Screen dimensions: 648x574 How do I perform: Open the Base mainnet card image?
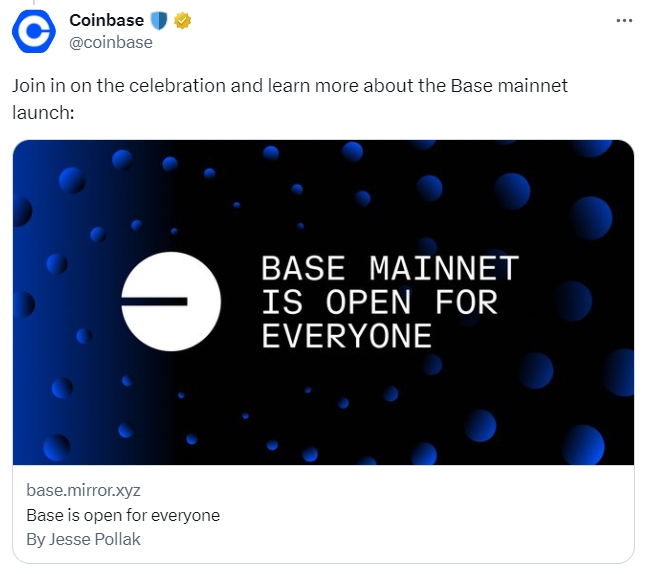click(324, 302)
